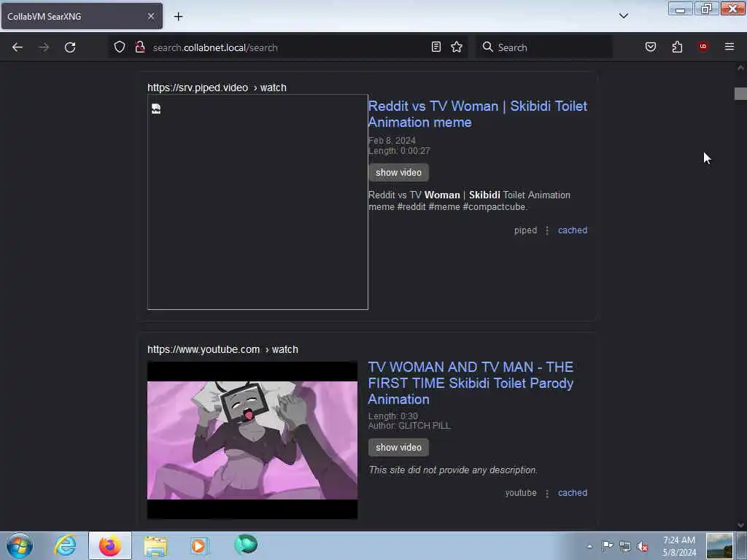Open the clock showing 7:24 AM

[x=679, y=546]
